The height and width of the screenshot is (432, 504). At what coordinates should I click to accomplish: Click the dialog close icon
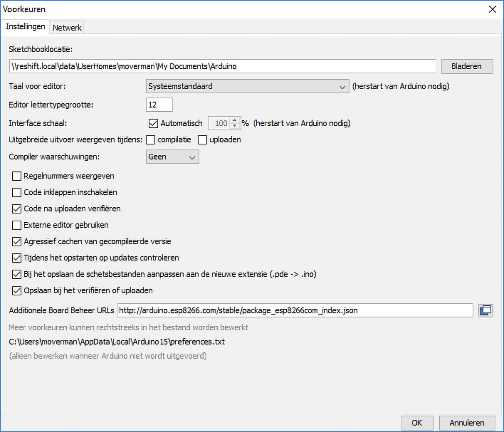click(492, 9)
